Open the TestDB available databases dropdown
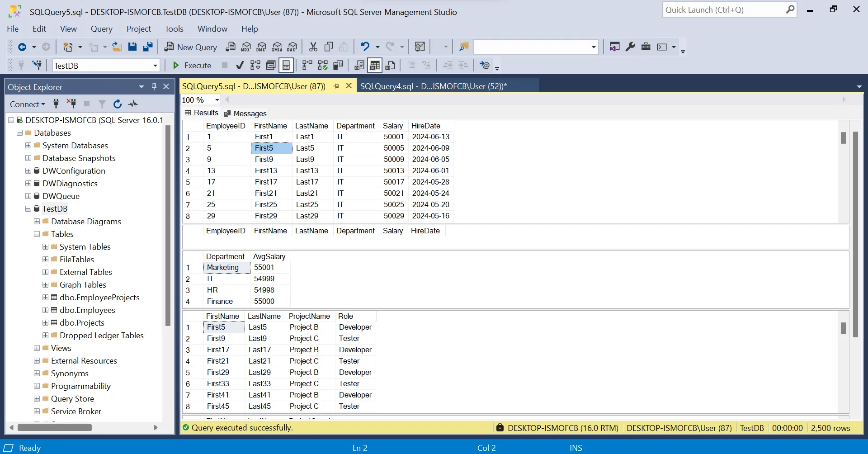The image size is (868, 454). coord(155,66)
